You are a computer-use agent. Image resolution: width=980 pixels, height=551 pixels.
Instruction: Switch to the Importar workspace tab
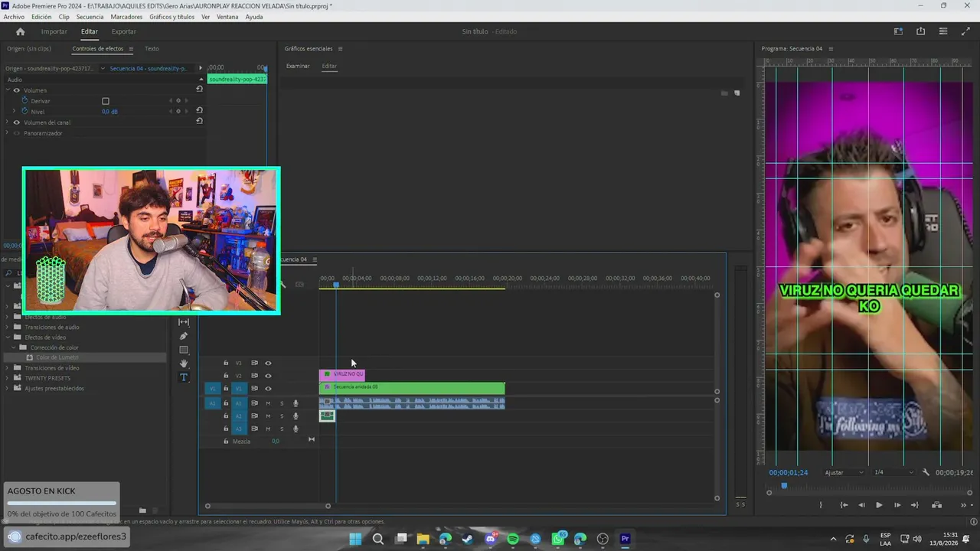pos(54,31)
